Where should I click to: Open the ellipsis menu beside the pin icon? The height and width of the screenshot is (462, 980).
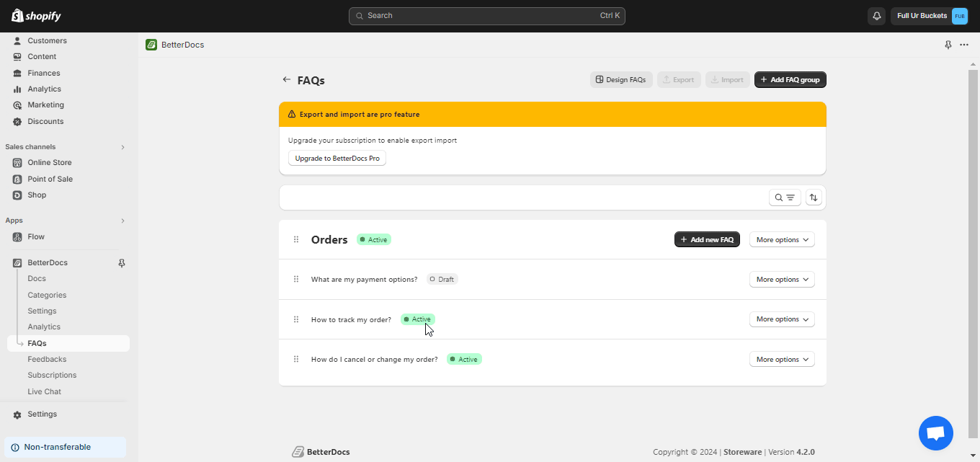[x=964, y=45]
